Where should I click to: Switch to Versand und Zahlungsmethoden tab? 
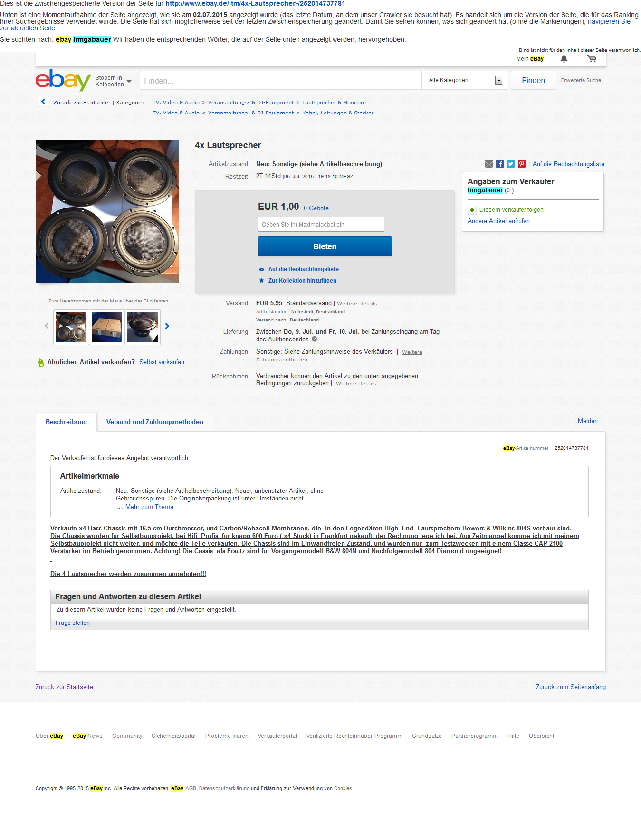[155, 422]
